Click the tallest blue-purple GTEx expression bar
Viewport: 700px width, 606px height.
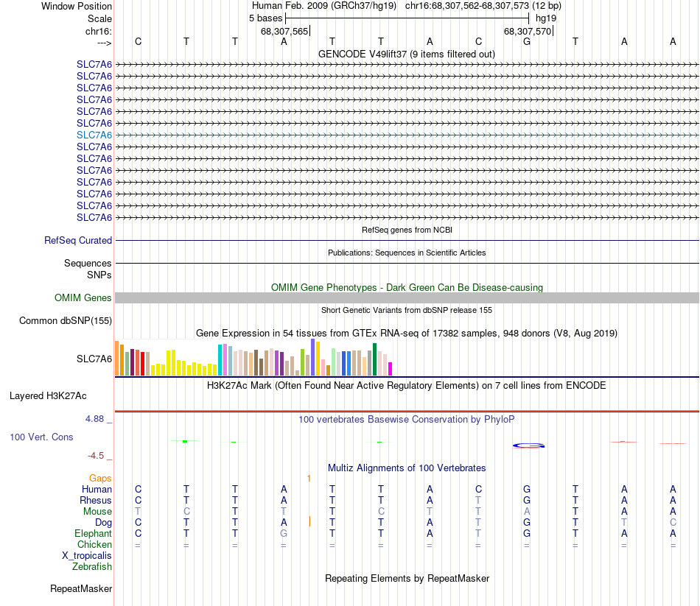313,357
